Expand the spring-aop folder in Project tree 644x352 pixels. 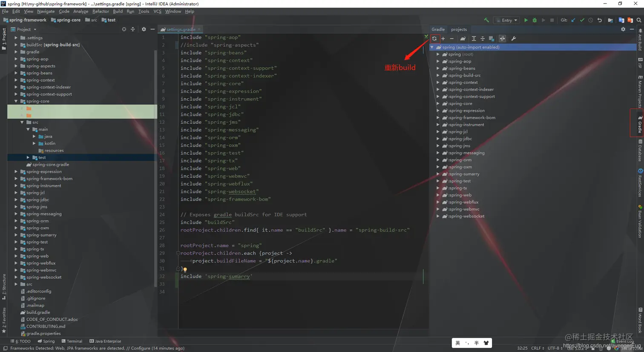click(16, 59)
